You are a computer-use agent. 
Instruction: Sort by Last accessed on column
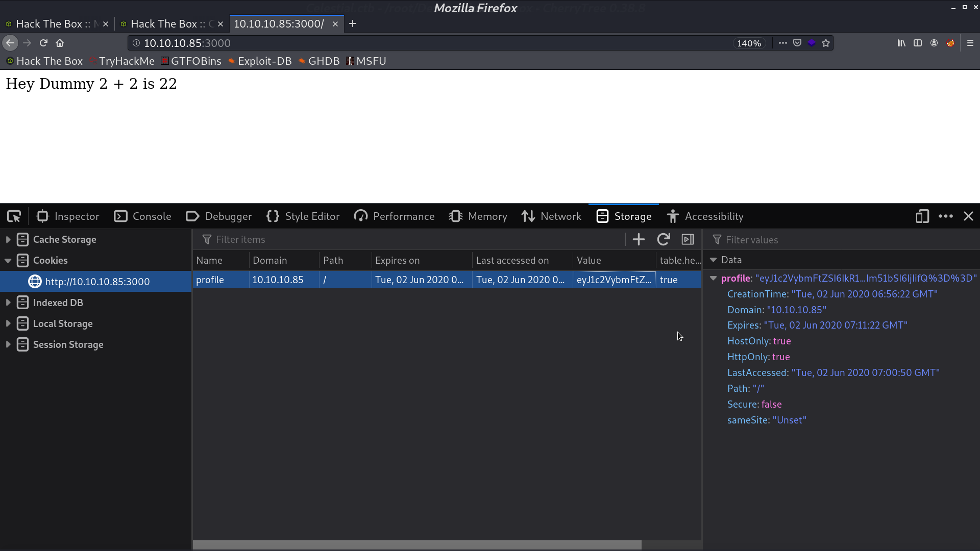[523, 260]
